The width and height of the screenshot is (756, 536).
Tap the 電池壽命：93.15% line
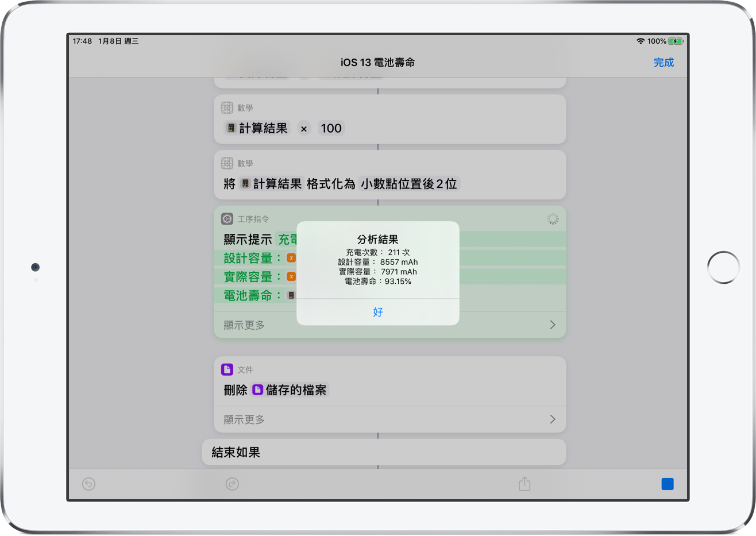(377, 282)
